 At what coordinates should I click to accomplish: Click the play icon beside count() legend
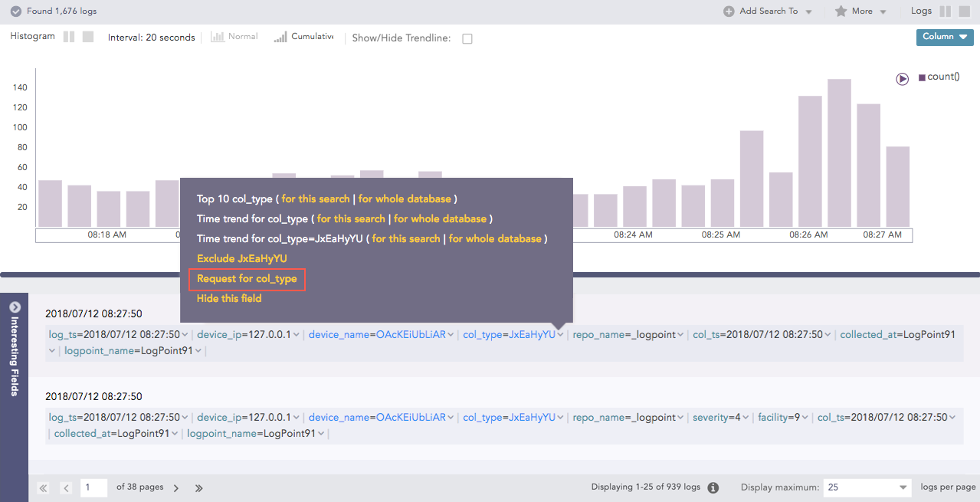click(903, 78)
